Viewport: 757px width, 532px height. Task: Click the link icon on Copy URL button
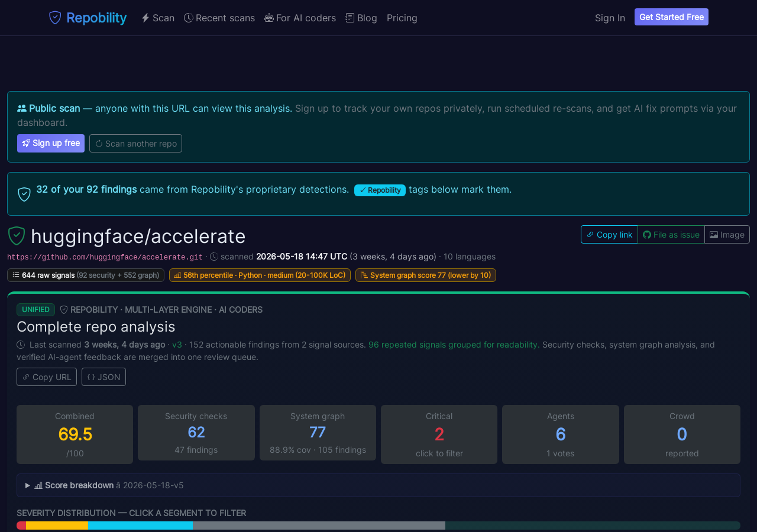tap(26, 377)
